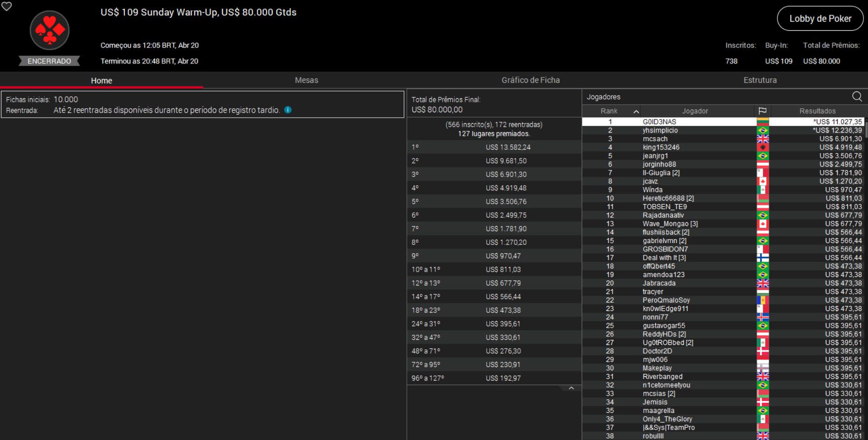The height and width of the screenshot is (440, 868).
Task: Select player G0ID3NAS row
Action: pyautogui.click(x=723, y=122)
